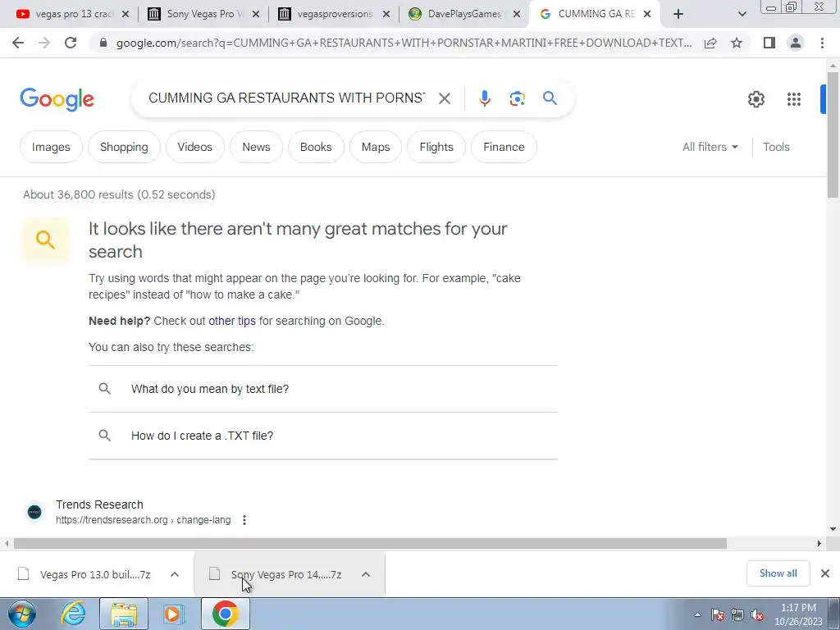
Task: Click the taskbar clock showing 1:17 PM
Action: 798,614
